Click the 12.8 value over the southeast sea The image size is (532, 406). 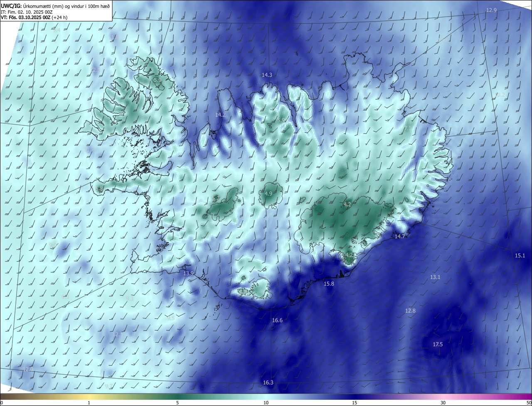coord(410,311)
